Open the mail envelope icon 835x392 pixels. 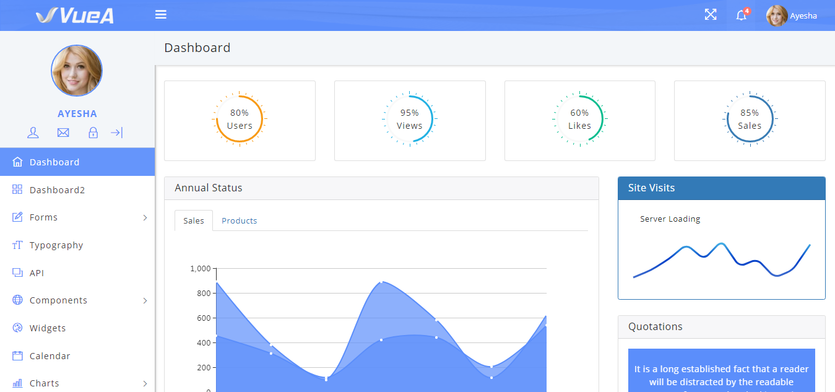(63, 133)
